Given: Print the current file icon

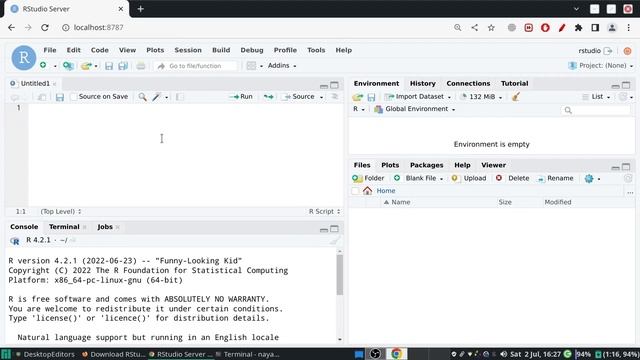Looking at the screenshot, I should [x=141, y=66].
